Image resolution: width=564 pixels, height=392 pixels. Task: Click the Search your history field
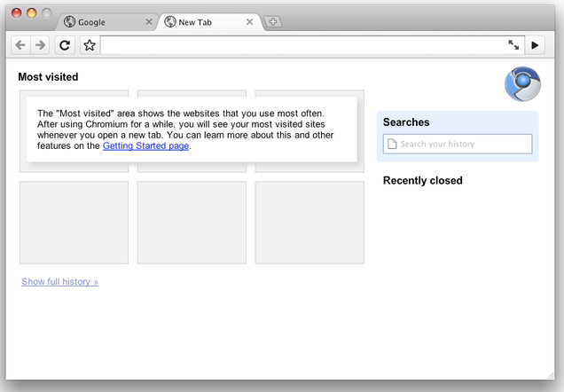point(458,144)
